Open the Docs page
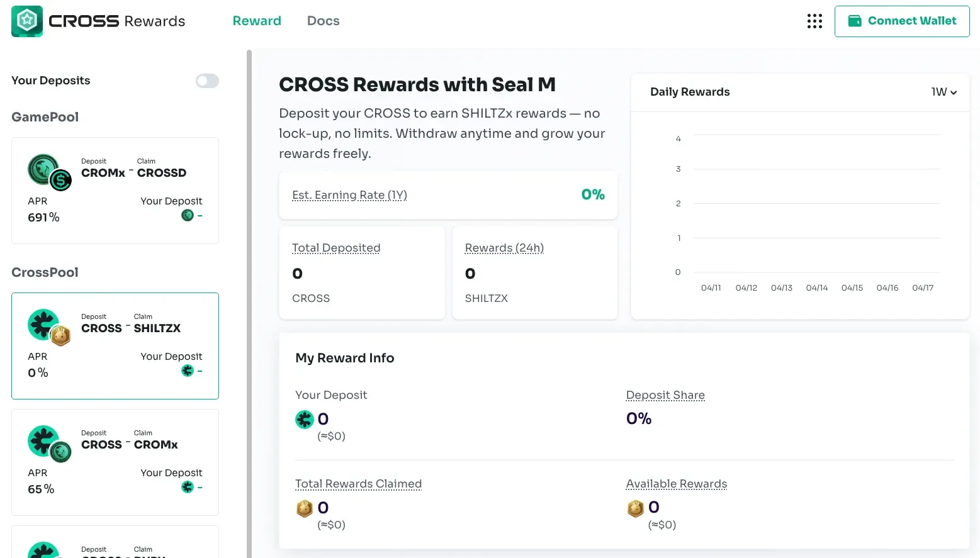980x558 pixels. 323,21
